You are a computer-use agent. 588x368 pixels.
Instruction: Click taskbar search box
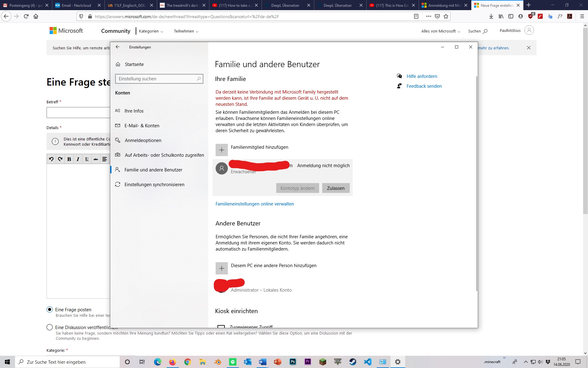click(x=67, y=362)
